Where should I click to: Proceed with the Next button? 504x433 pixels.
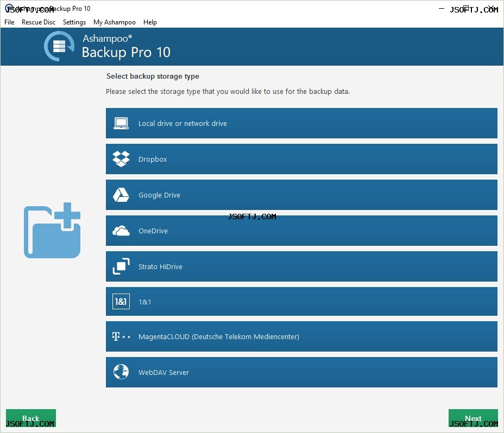pyautogui.click(x=473, y=418)
